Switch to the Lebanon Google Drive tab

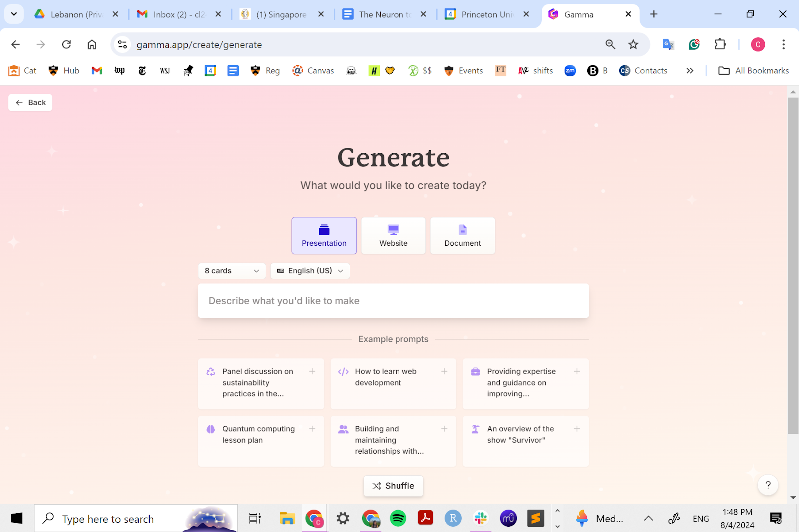pos(76,14)
